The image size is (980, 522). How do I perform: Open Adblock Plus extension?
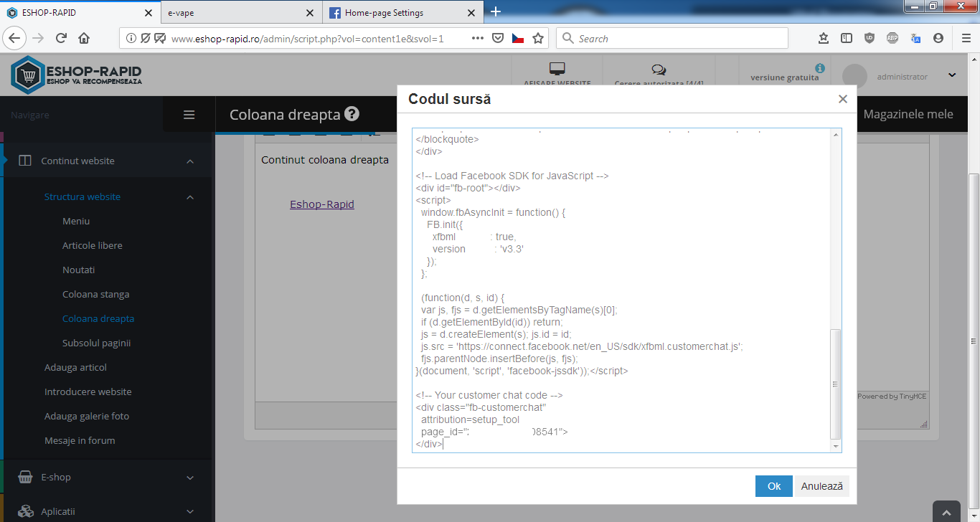(x=892, y=39)
